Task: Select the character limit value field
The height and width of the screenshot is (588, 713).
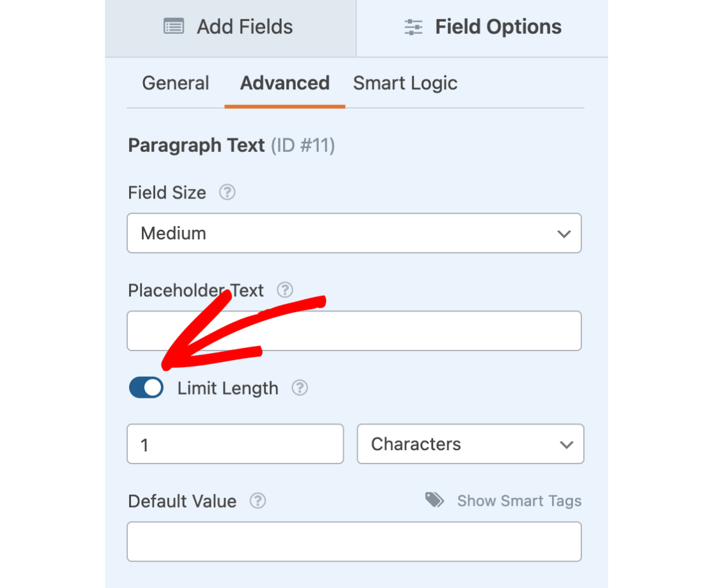Action: click(235, 444)
